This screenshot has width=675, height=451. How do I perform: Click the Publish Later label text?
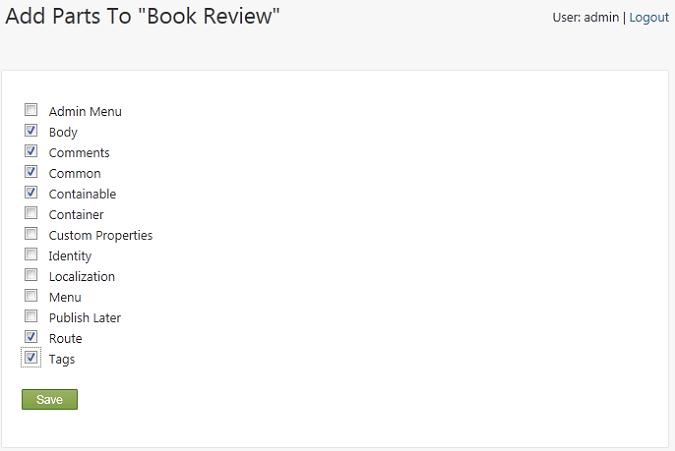[x=85, y=318]
